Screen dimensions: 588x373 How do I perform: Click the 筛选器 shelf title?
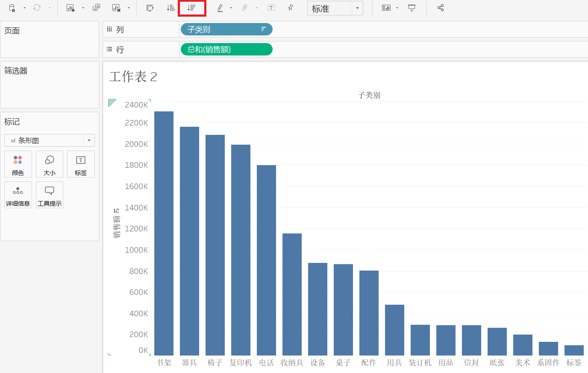[16, 71]
